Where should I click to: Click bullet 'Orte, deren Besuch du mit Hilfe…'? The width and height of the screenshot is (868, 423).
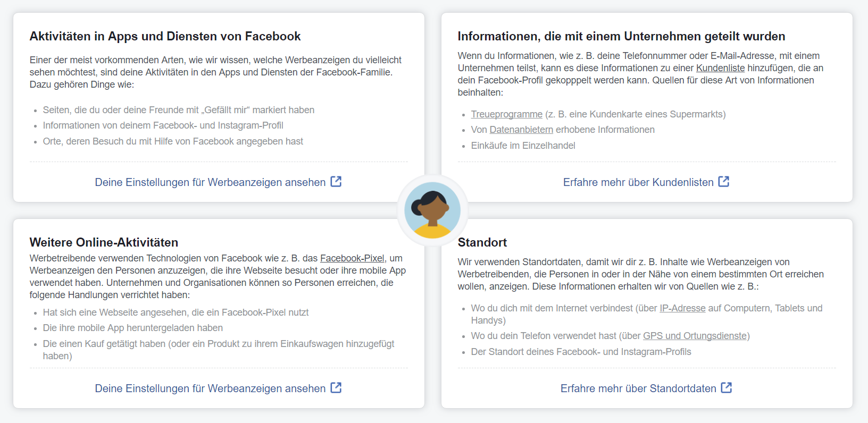click(x=173, y=141)
